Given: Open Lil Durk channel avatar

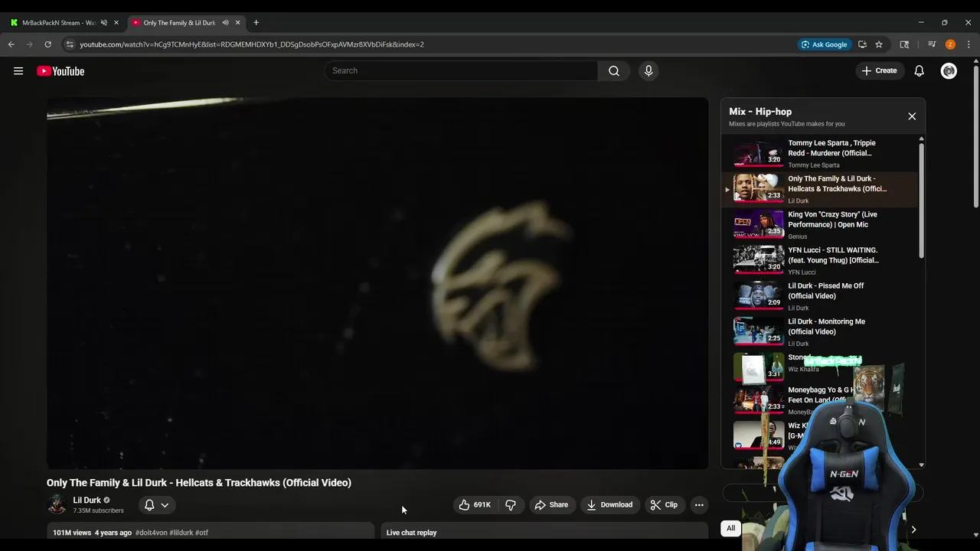Looking at the screenshot, I should pyautogui.click(x=57, y=504).
